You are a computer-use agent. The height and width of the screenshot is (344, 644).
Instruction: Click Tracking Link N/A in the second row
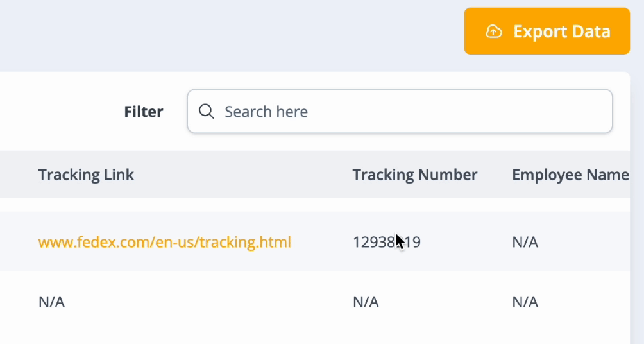(51, 302)
